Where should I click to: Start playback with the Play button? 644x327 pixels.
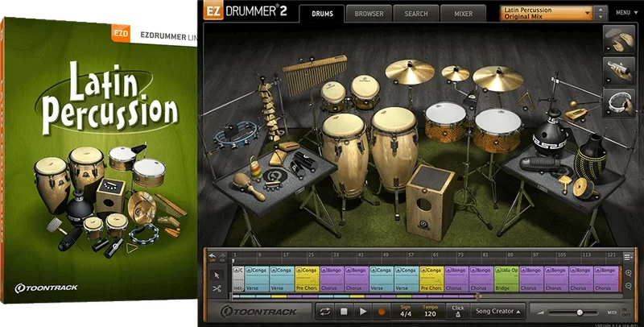pyautogui.click(x=363, y=312)
